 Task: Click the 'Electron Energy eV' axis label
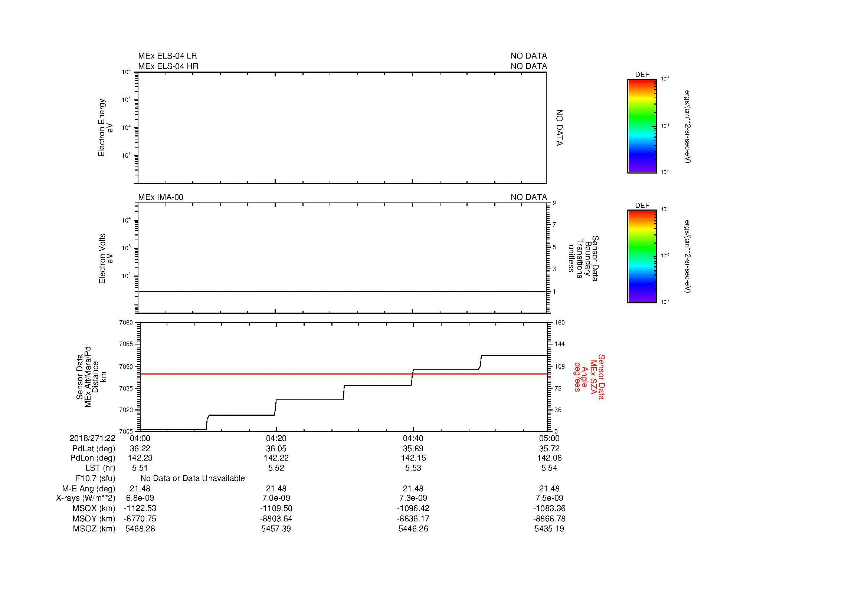tap(106, 128)
